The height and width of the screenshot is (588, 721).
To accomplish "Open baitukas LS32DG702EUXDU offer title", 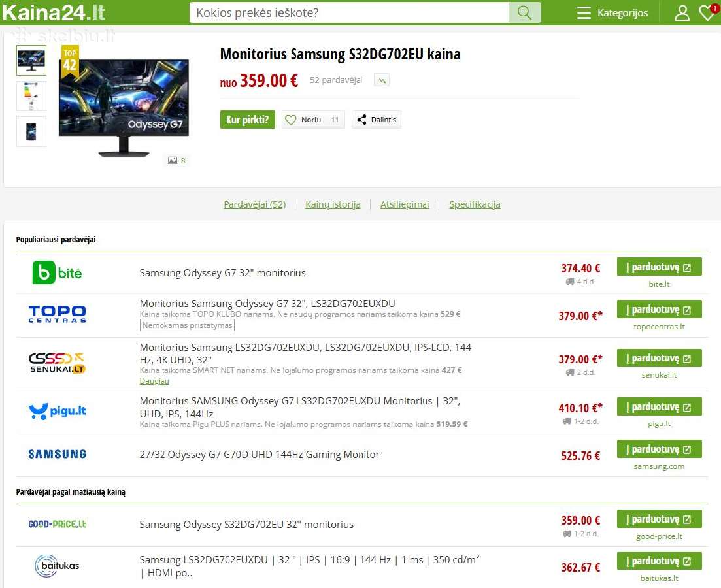I will [x=309, y=566].
